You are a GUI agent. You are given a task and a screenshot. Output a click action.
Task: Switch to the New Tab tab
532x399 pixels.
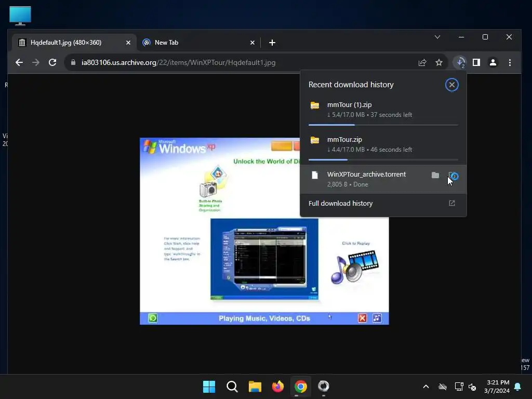tap(198, 43)
